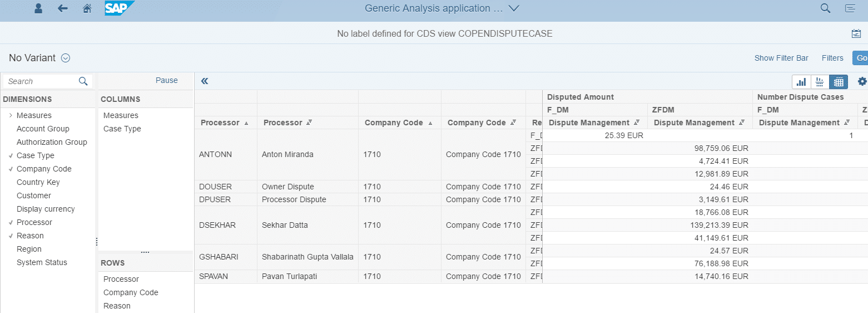Viewport: 868px width, 313px height.
Task: Switch to combined chart and table view
Action: pyautogui.click(x=820, y=82)
